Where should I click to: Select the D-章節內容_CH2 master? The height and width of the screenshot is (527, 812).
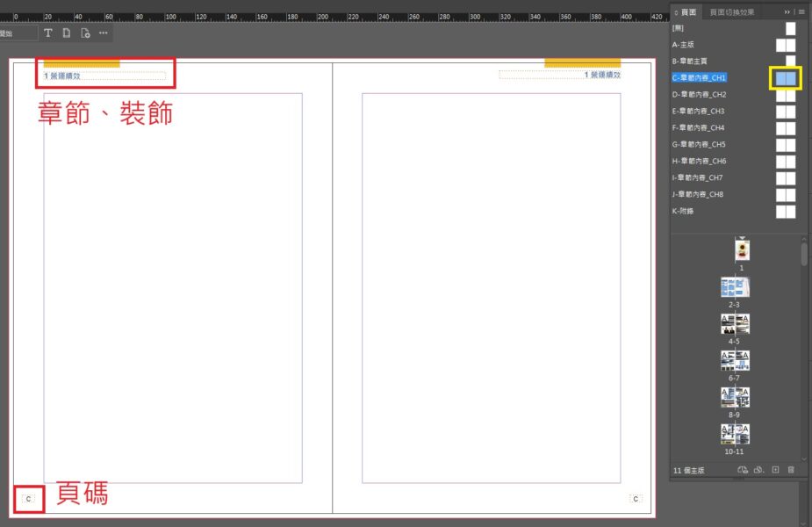point(700,95)
